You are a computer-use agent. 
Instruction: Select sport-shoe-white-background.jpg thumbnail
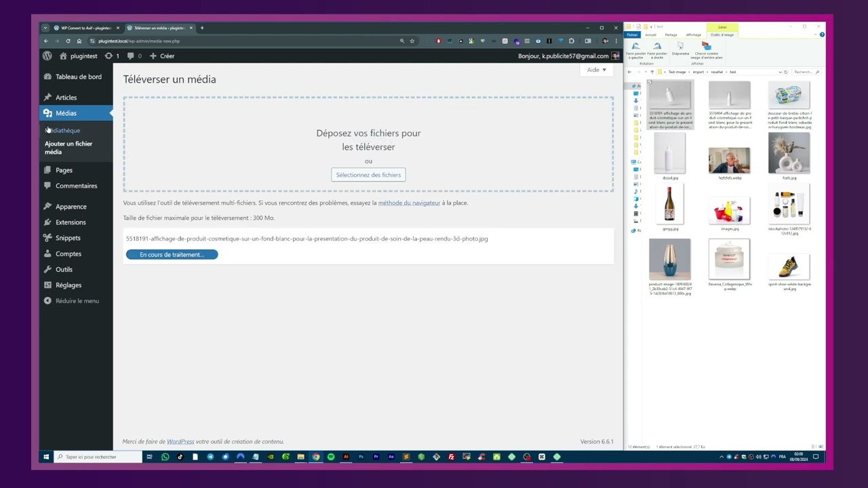click(789, 266)
